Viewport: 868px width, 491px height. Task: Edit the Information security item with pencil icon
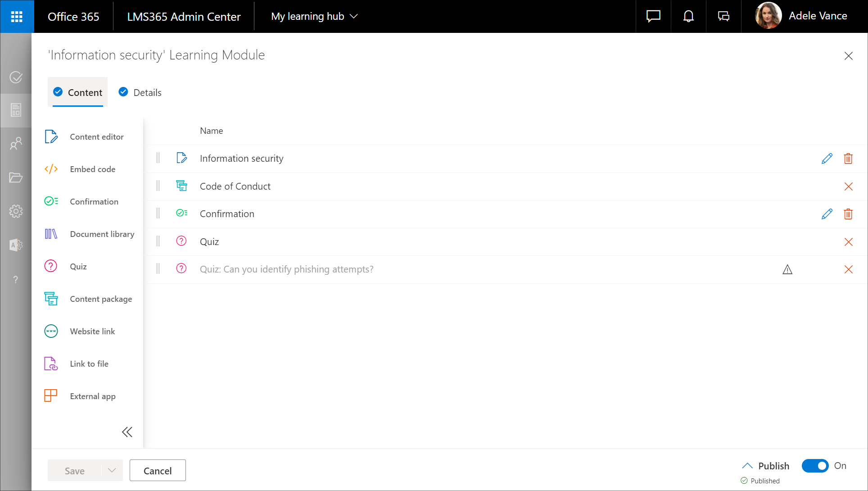827,159
